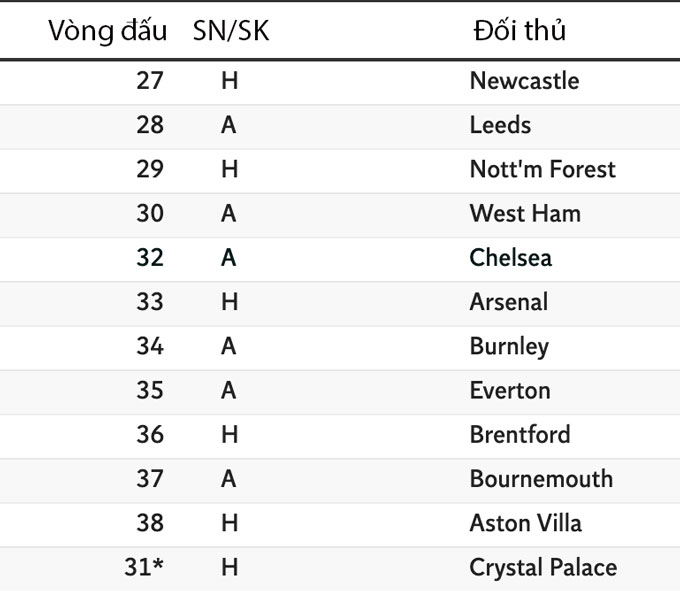
Task: Select the Nott'm Forest entry
Action: (x=542, y=169)
